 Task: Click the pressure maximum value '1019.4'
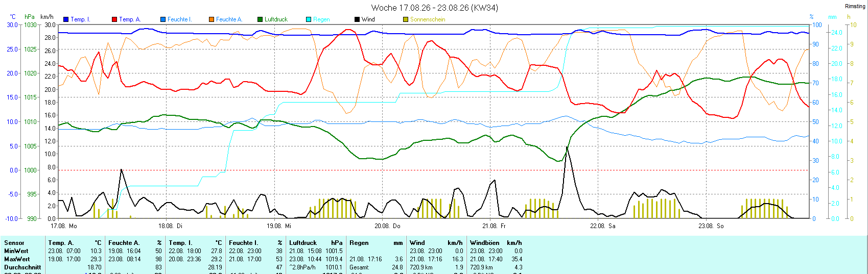334,259
